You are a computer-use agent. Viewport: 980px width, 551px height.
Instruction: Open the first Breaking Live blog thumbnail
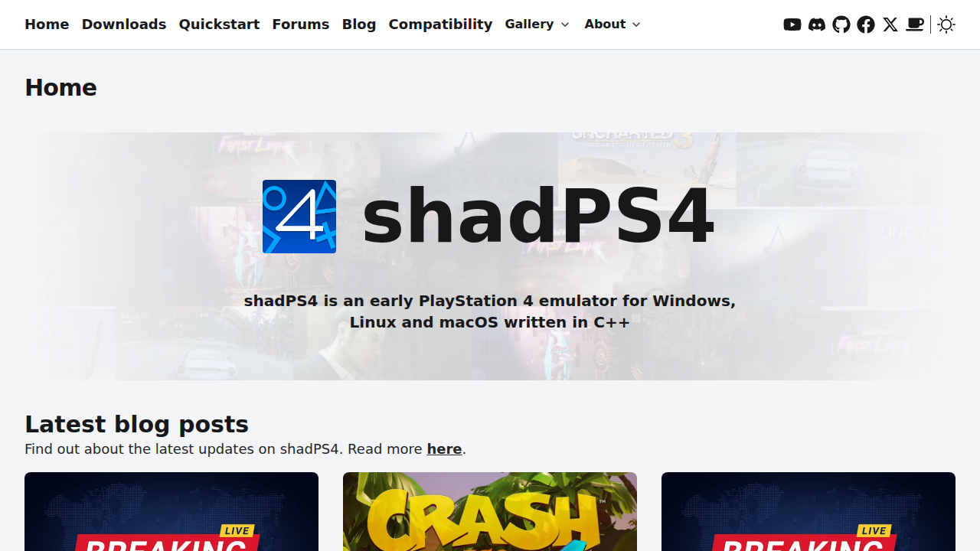(x=171, y=511)
